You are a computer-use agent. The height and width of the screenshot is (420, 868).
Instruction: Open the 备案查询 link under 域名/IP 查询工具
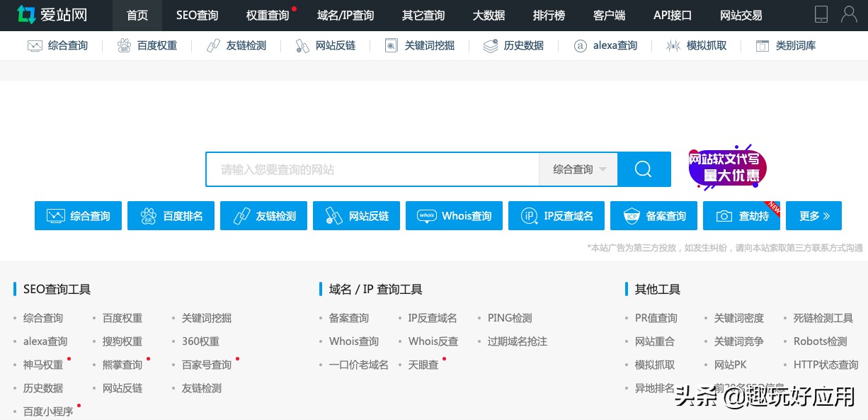(x=348, y=318)
